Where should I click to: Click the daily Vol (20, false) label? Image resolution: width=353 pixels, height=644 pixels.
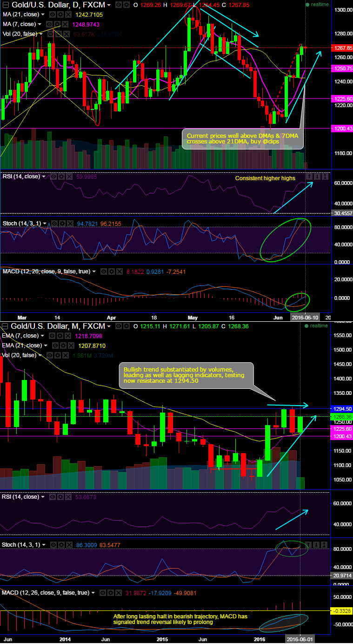click(x=20, y=34)
